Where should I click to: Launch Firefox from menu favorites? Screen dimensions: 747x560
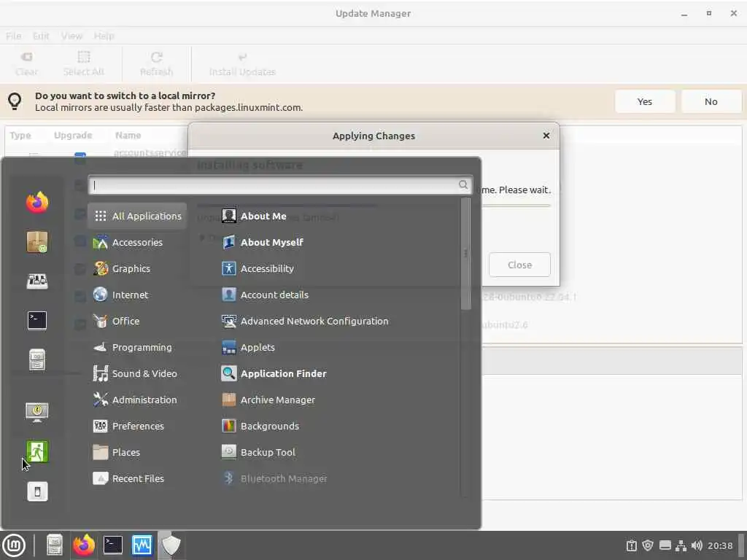pyautogui.click(x=37, y=203)
